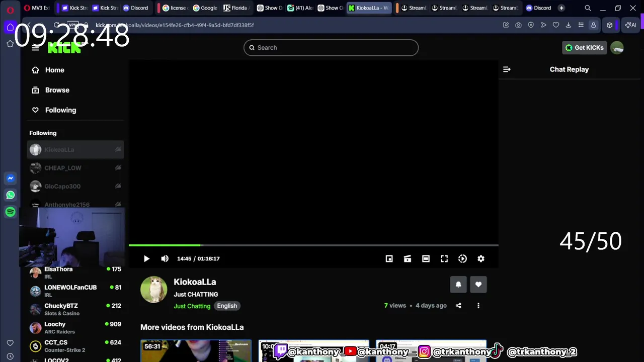Toggle theater mode

point(426,258)
